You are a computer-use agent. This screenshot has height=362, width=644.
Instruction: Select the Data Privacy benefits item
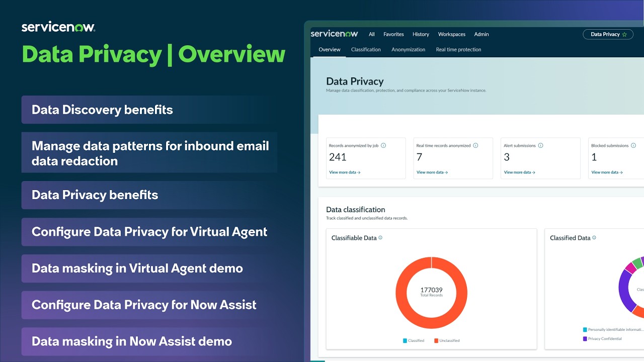[x=149, y=195]
